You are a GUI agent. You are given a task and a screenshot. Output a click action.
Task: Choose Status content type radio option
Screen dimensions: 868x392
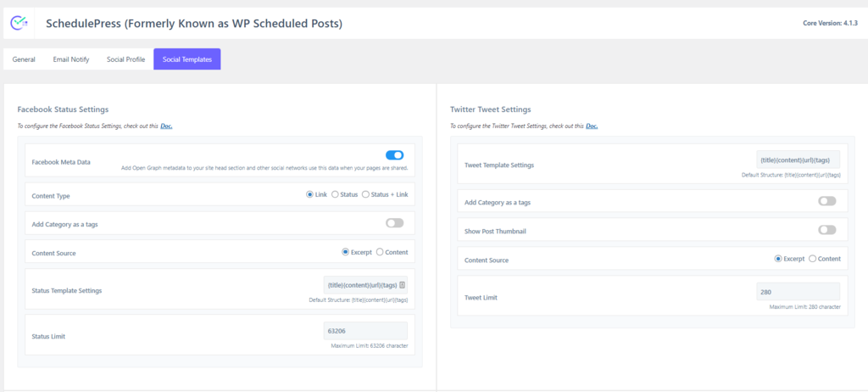(336, 195)
